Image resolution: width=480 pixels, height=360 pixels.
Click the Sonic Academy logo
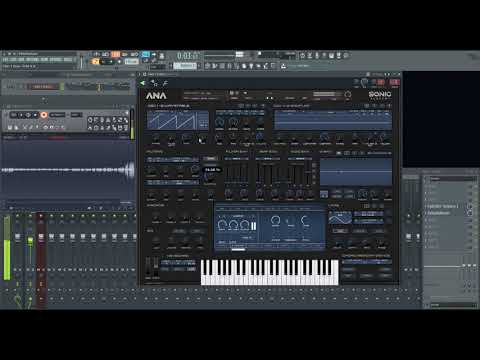(x=380, y=95)
